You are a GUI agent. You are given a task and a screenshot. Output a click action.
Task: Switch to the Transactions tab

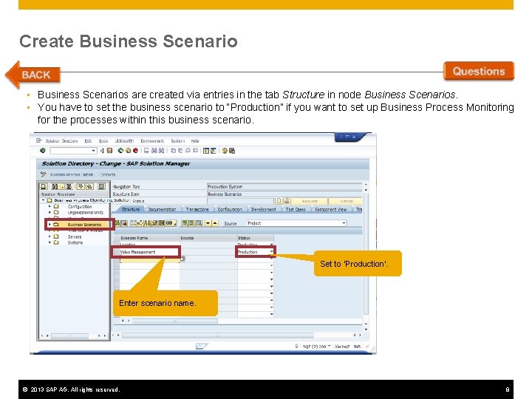click(197, 209)
